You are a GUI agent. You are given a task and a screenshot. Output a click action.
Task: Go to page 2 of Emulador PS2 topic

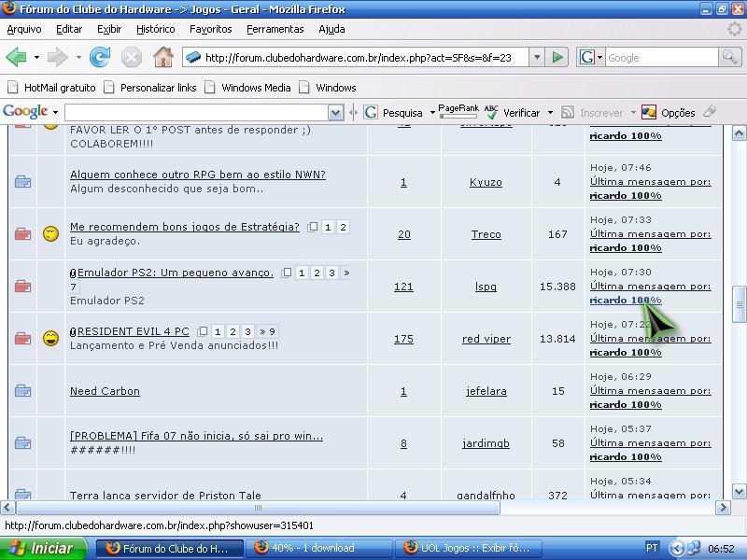tap(317, 273)
